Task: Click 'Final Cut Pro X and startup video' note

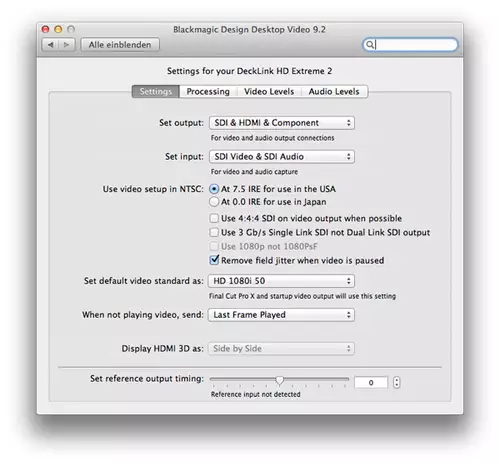Action: [x=302, y=296]
